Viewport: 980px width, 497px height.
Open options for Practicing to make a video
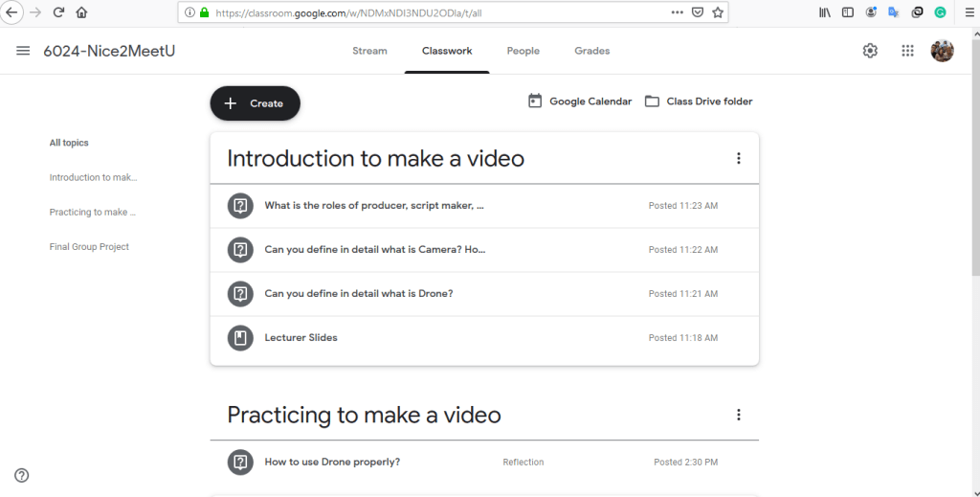738,415
